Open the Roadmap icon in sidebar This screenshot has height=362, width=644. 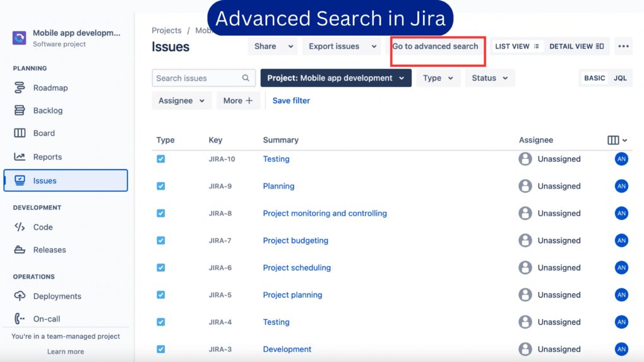click(x=20, y=88)
